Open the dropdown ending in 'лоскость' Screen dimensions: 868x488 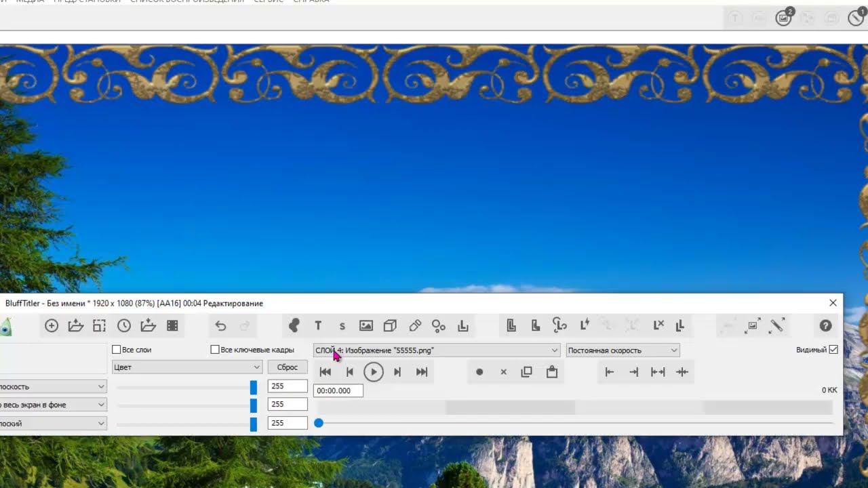[x=53, y=386]
